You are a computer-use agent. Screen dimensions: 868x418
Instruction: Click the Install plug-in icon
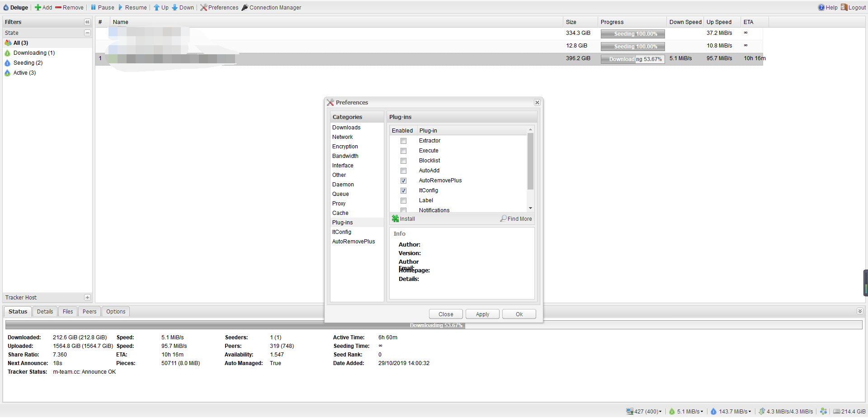pos(396,219)
